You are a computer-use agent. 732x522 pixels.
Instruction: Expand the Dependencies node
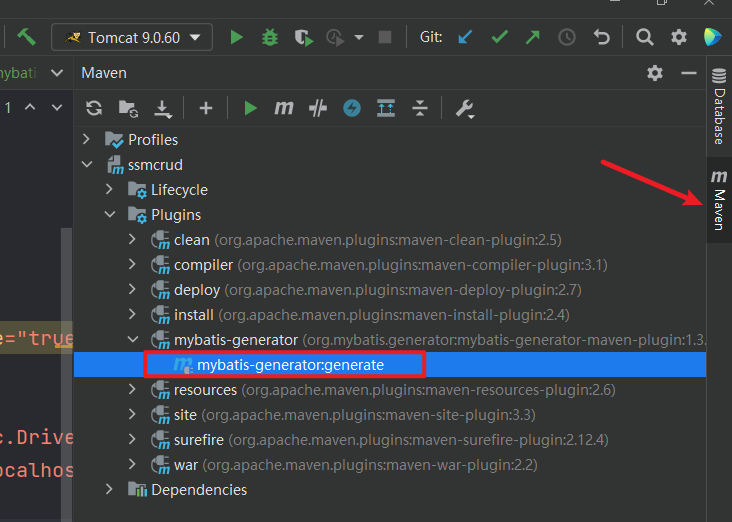tap(109, 489)
